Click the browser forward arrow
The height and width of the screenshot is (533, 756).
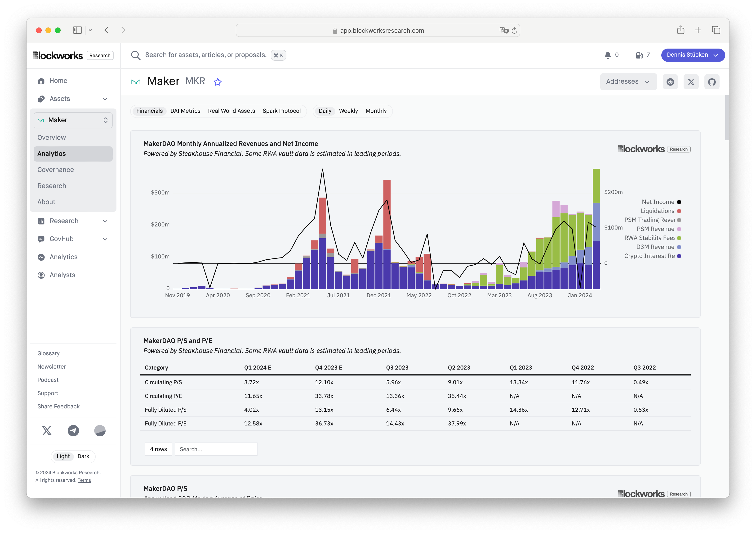[x=123, y=30]
